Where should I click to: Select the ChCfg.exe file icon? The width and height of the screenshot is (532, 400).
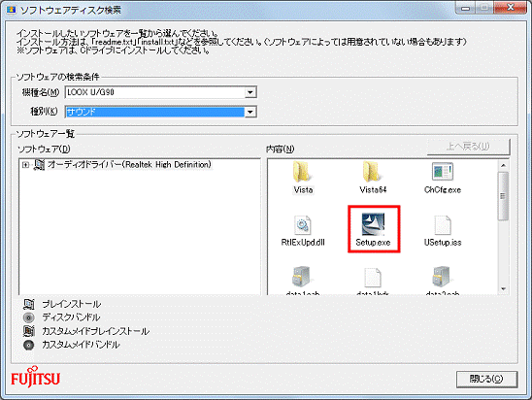click(443, 172)
